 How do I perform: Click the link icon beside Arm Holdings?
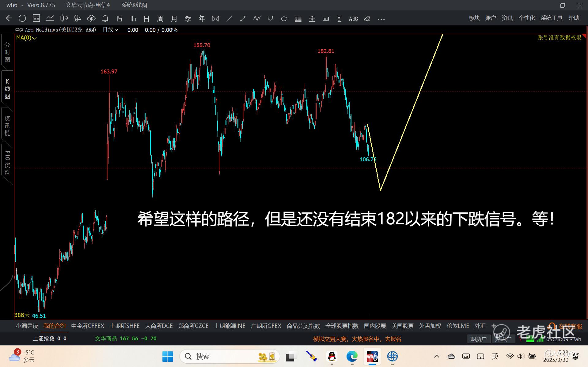click(x=19, y=30)
